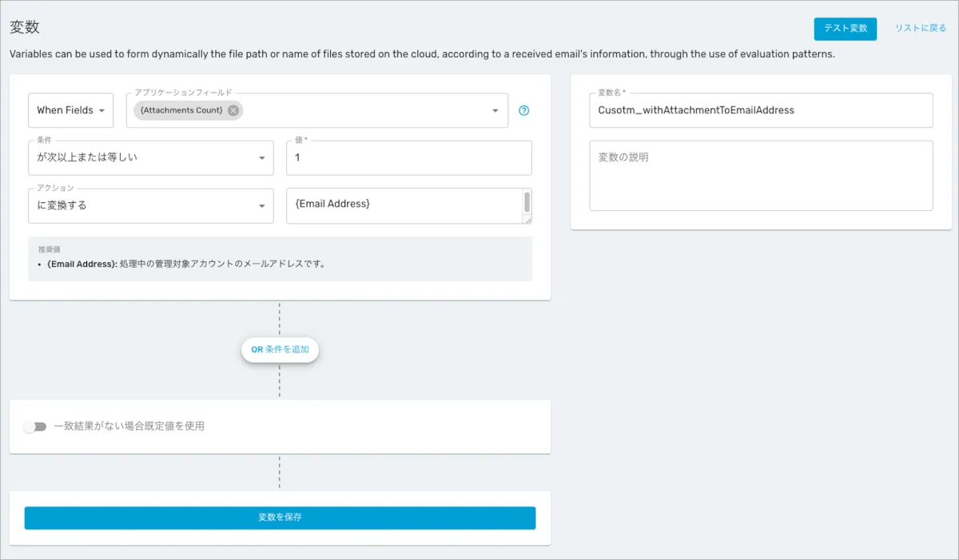Open the 条件 dropdown
Screen dimensions: 959x560
coord(151,158)
